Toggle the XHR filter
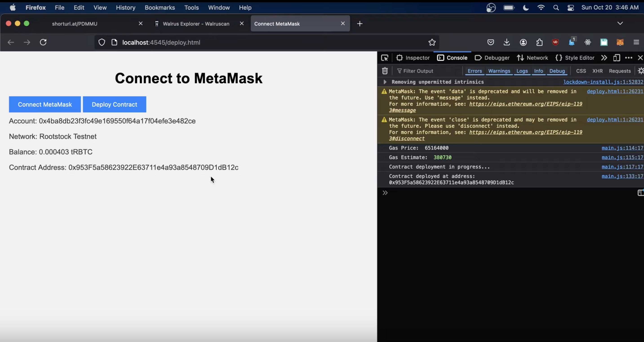This screenshot has height=342, width=644. (597, 71)
